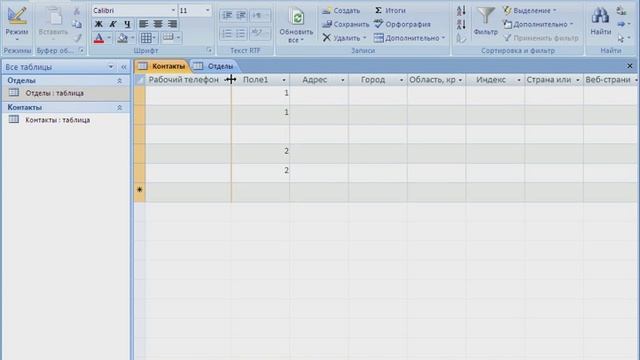Center-align the text
The image size is (640, 360).
[158, 24]
